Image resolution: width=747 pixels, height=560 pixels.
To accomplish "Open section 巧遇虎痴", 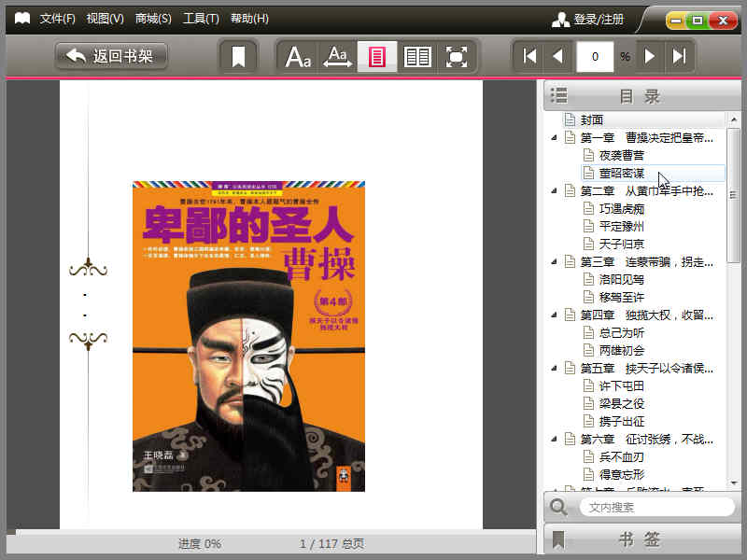I will tap(621, 209).
